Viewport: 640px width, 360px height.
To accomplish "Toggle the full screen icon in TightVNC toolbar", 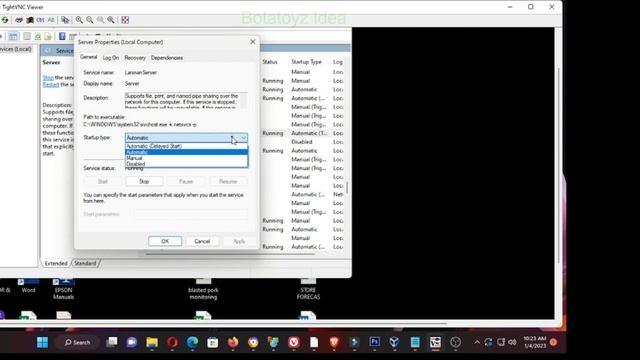I will coord(125,20).
